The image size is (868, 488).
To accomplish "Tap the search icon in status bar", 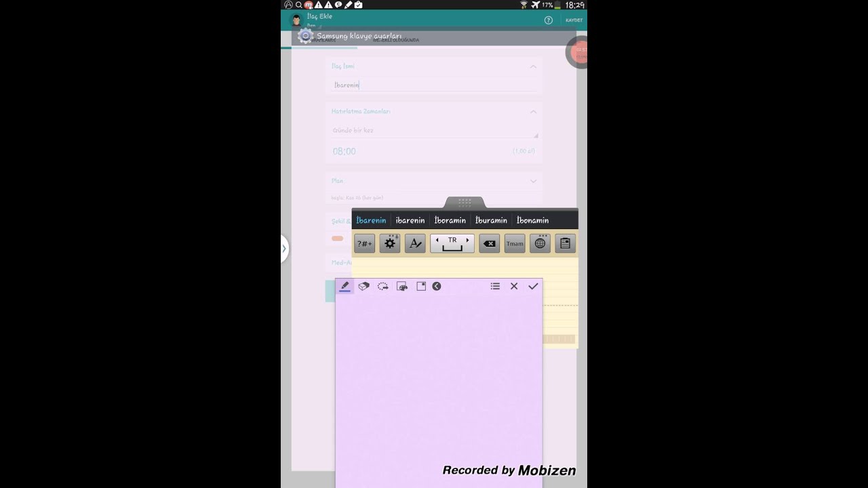I will tap(298, 5).
